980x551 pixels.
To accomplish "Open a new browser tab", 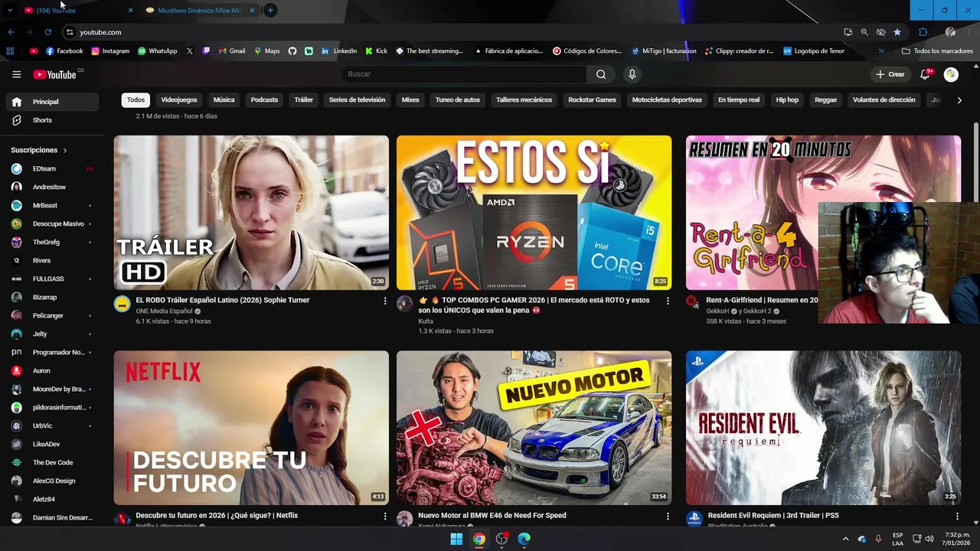I will tap(270, 10).
